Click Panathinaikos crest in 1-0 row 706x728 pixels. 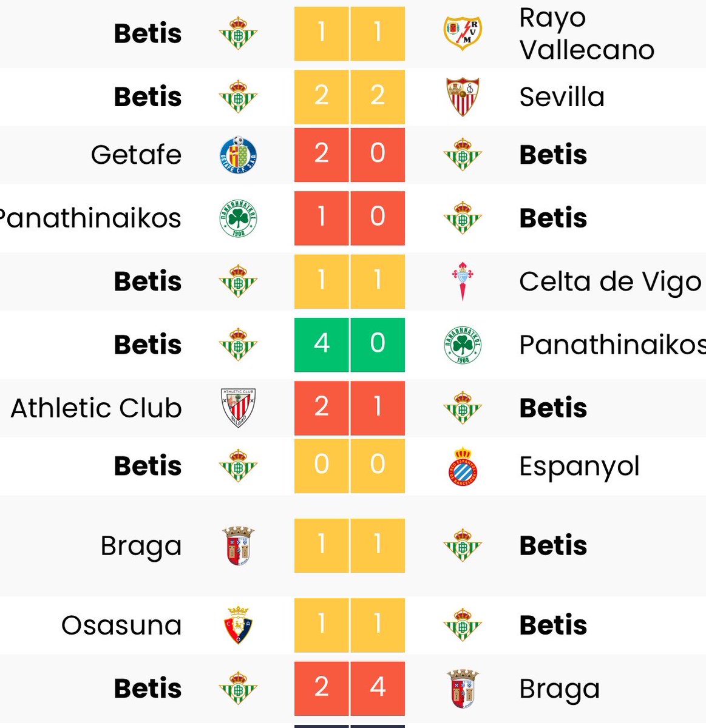(x=238, y=218)
